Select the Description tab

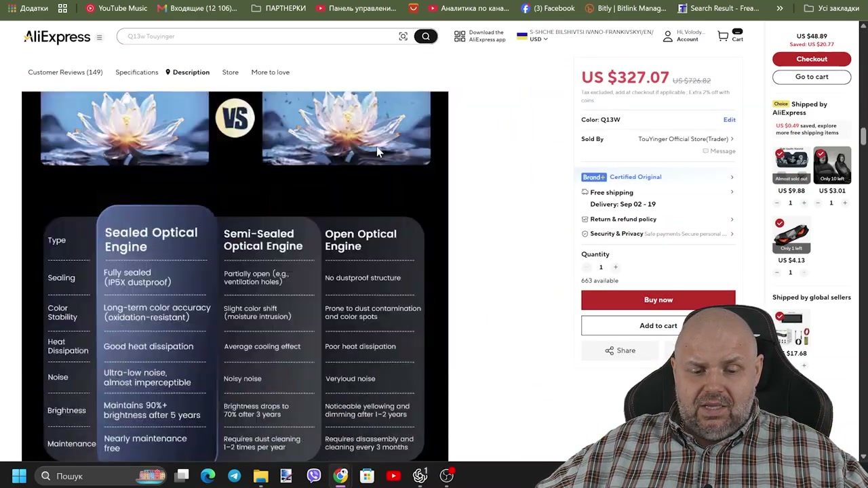(x=188, y=72)
